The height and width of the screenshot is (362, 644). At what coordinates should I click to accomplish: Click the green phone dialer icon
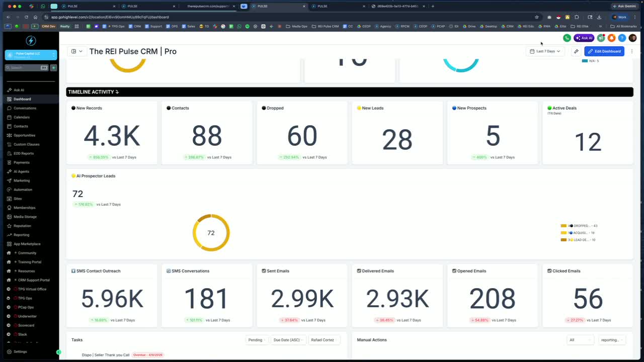[567, 38]
